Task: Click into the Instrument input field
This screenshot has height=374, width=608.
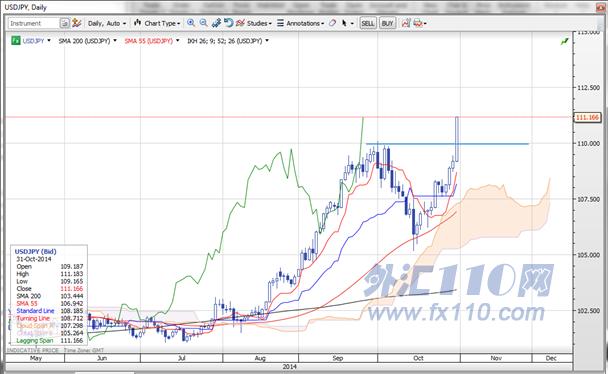Action: tap(34, 23)
